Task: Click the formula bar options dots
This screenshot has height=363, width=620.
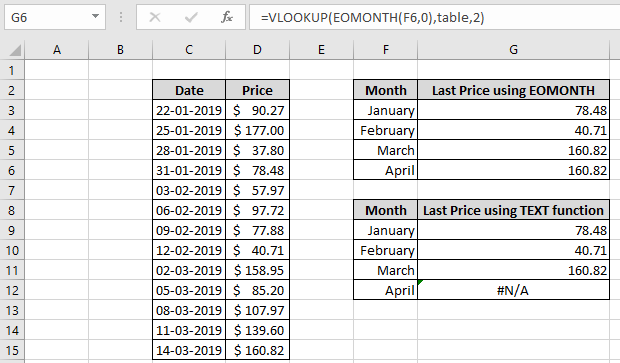Action: click(121, 17)
